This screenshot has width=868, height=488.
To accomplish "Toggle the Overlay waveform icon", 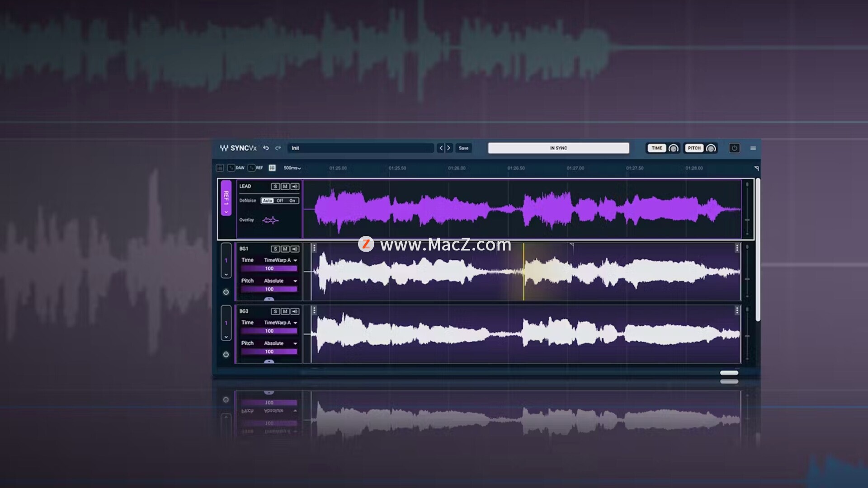I will tap(270, 221).
